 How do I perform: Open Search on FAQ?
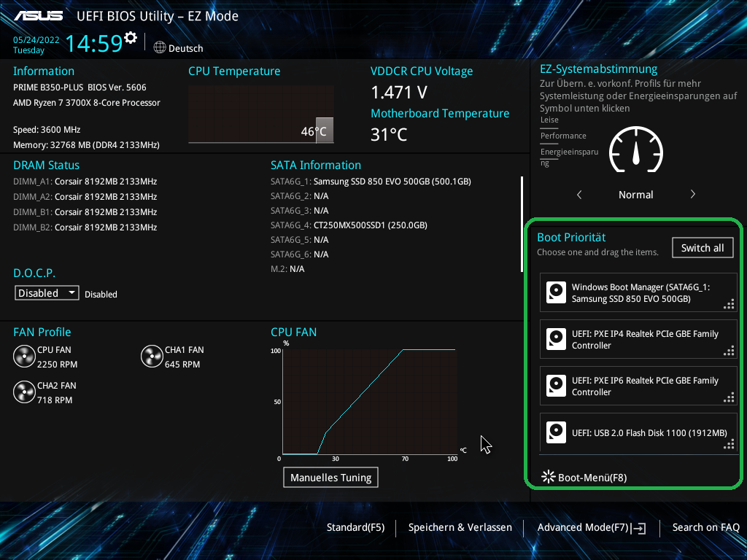706,527
